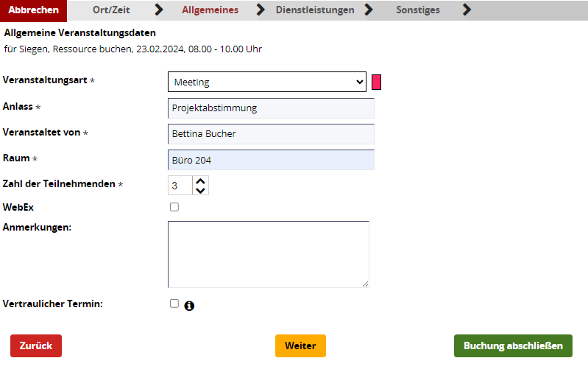Click into the Anmerkungen text area

[x=269, y=254]
